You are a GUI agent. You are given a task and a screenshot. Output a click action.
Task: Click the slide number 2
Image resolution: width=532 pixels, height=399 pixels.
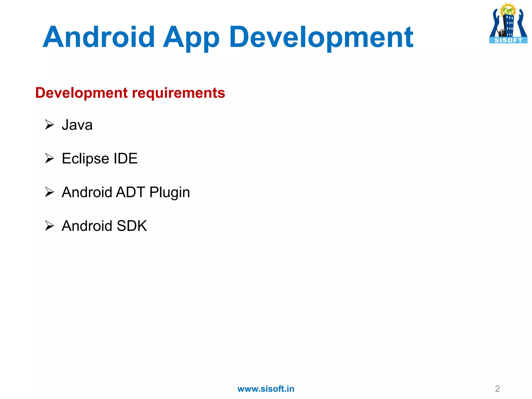[x=497, y=389]
